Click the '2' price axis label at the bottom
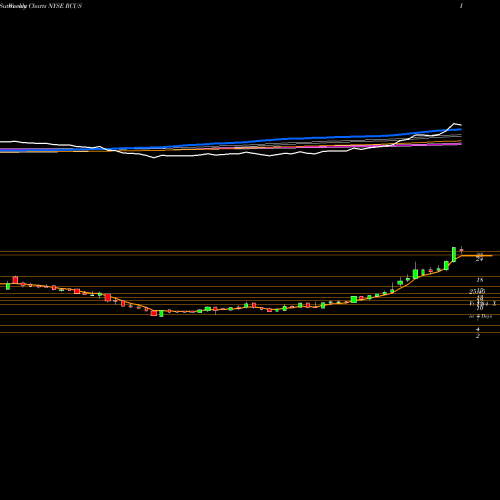 click(x=478, y=336)
